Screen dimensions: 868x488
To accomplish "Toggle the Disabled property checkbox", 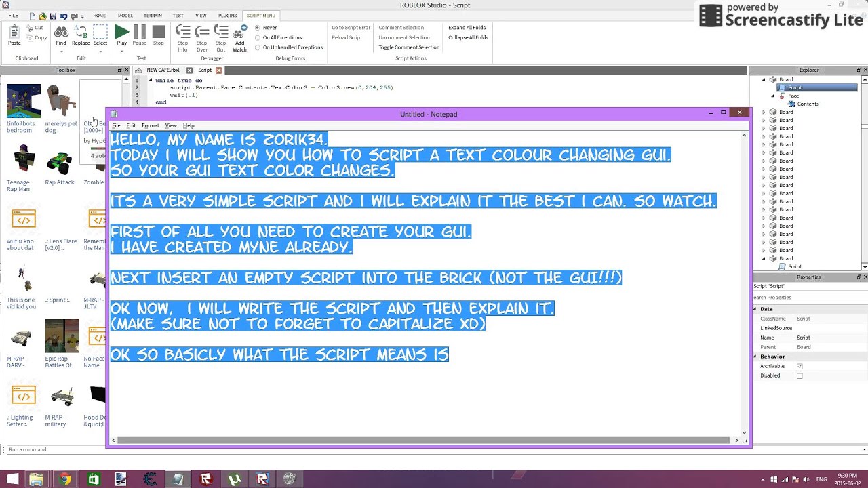I will 800,375.
